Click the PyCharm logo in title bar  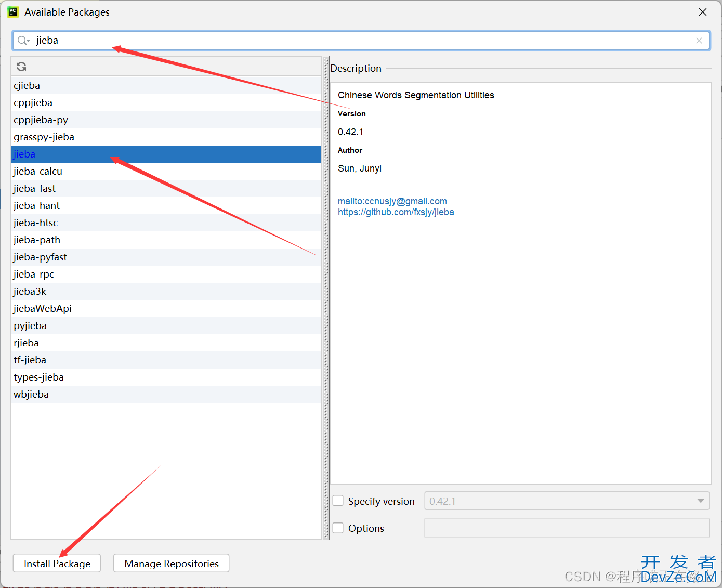(x=13, y=12)
